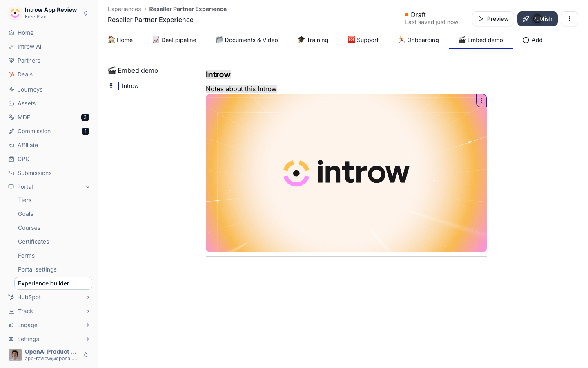This screenshot has height=368, width=588.
Task: Click the Journeys sidebar icon
Action: click(11, 90)
